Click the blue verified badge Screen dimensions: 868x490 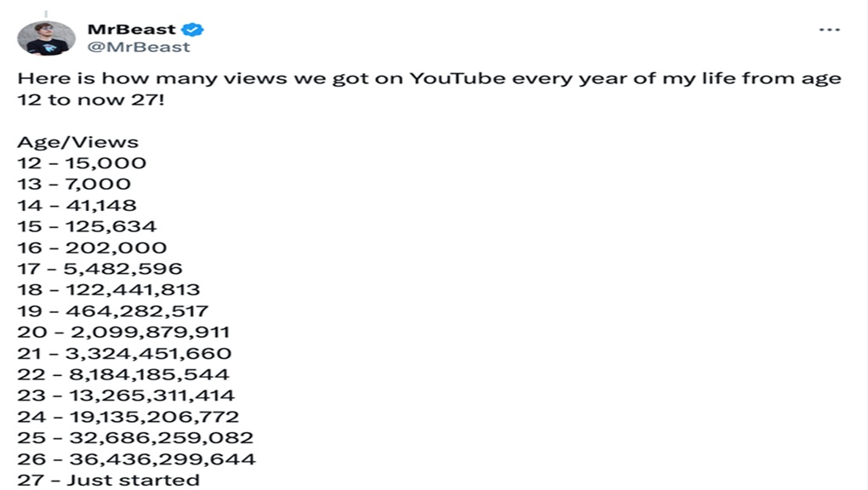[195, 30]
